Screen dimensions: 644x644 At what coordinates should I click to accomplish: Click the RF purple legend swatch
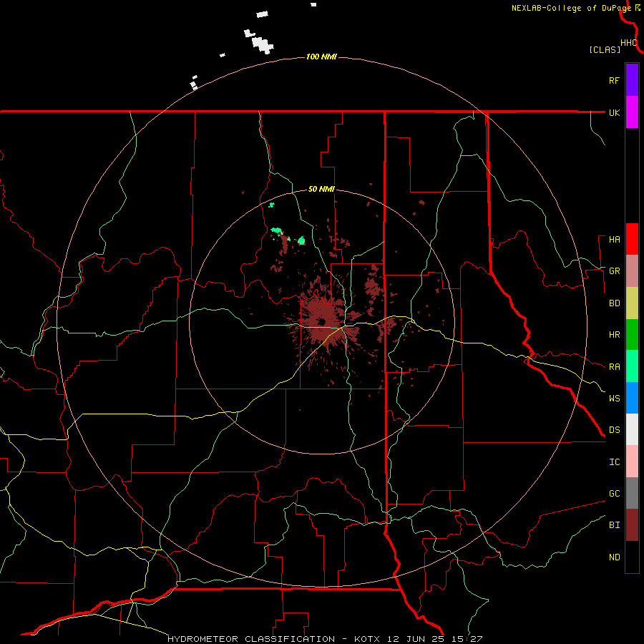click(x=632, y=80)
